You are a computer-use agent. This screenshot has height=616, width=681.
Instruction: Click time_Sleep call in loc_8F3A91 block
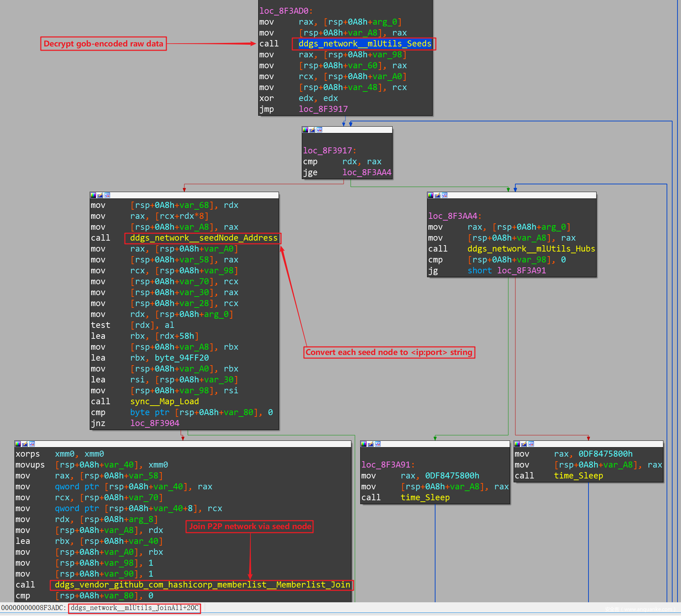[x=425, y=498]
